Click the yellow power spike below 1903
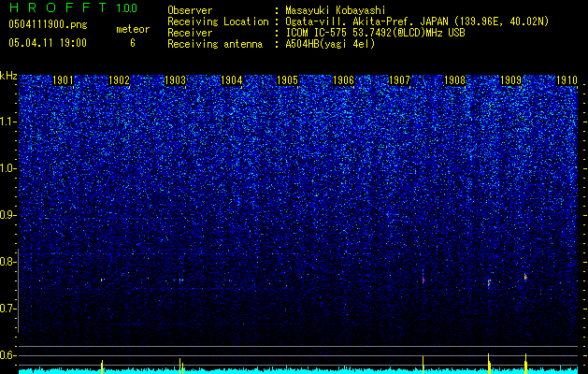The image size is (588, 374). click(180, 366)
